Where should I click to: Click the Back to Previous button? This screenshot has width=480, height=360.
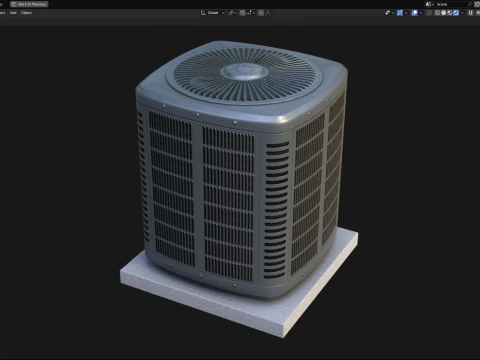tap(29, 4)
